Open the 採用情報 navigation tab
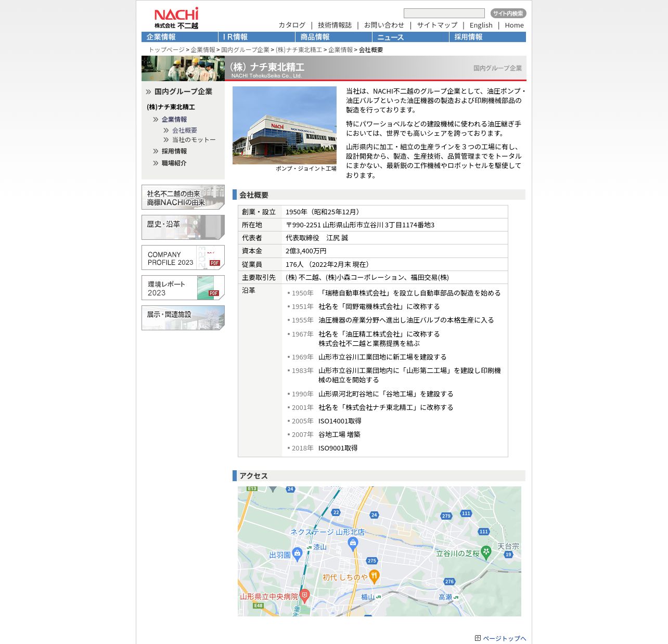The width and height of the screenshot is (668, 644). (487, 37)
